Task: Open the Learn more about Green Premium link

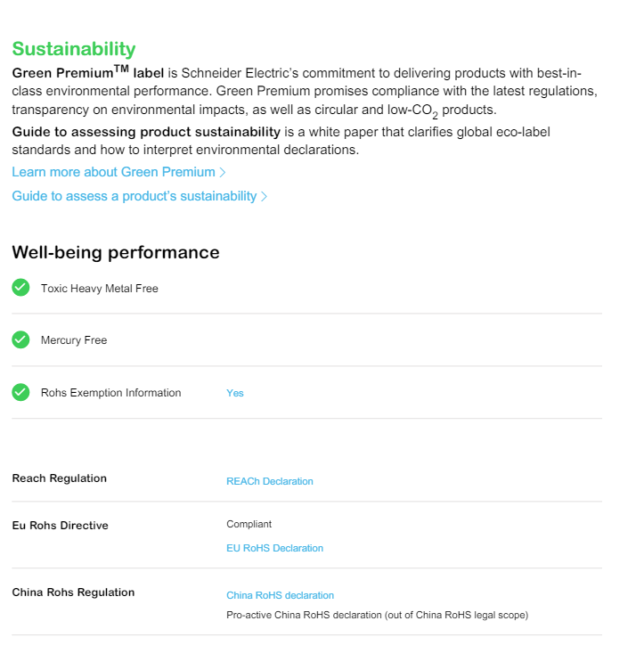Action: (113, 172)
